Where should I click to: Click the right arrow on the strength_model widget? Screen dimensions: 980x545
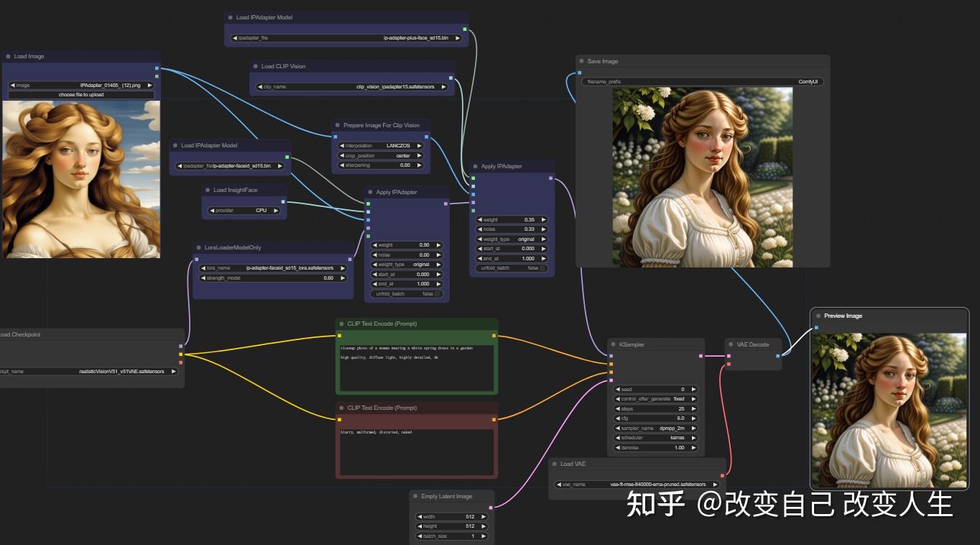(x=343, y=278)
